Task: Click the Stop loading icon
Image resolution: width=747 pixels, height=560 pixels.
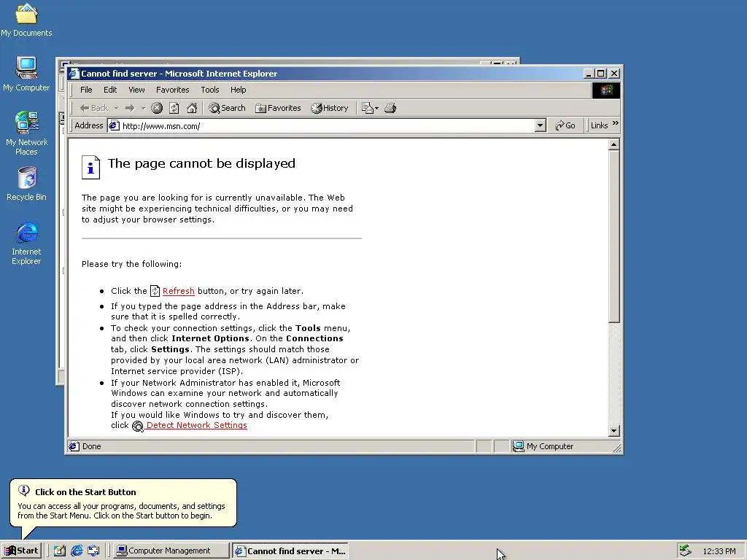Action: tap(157, 108)
